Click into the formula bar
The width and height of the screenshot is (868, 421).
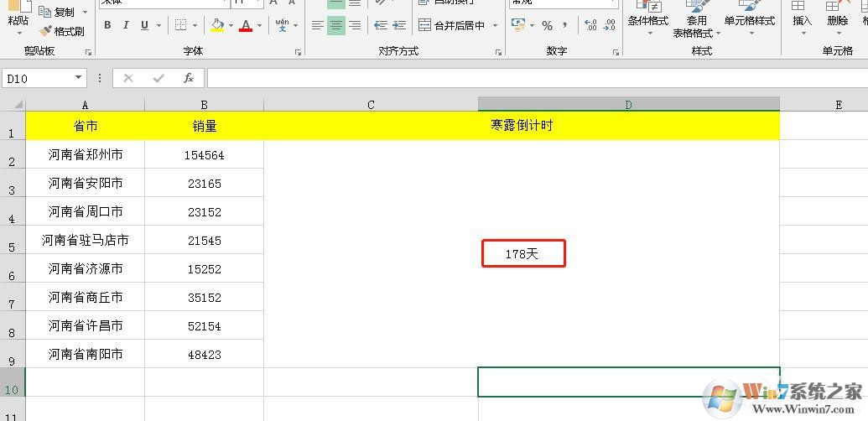point(537,78)
